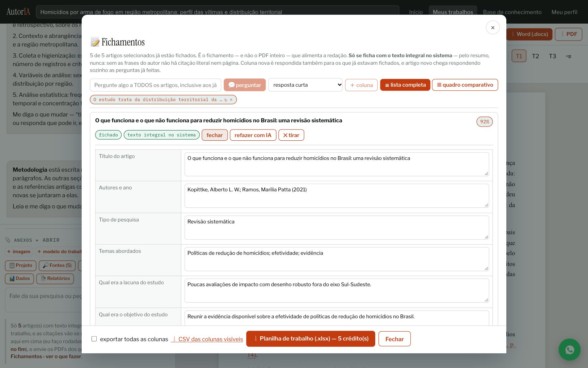Open the Relatórios button in sidebar
This screenshot has height=368, width=588.
[x=55, y=278]
